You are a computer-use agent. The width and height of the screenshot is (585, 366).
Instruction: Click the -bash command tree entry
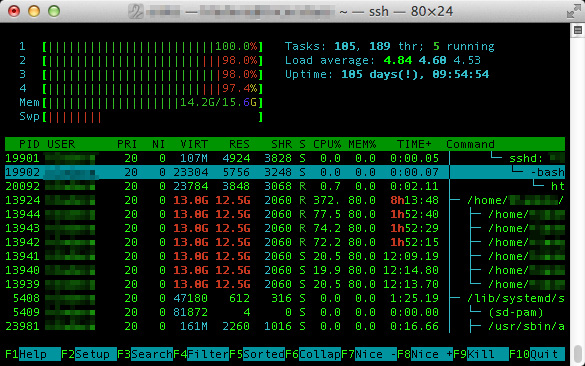click(x=547, y=172)
